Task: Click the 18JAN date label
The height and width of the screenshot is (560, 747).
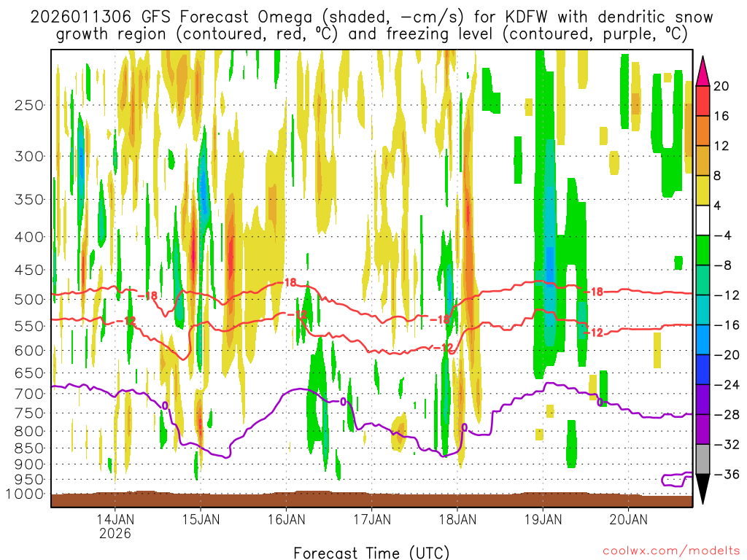Action: tap(457, 519)
